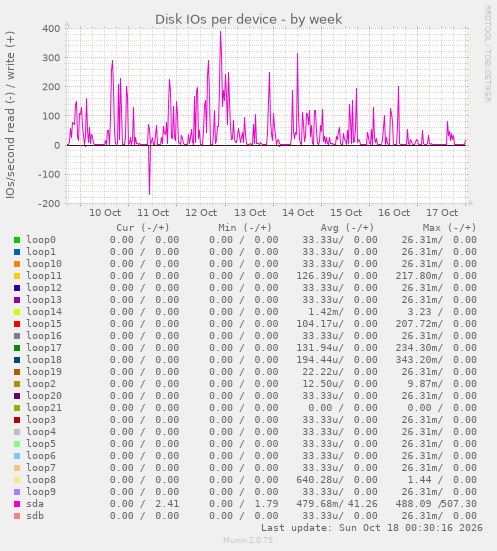Screen dimensions: 497x551
Task: Click the dark blue loop12 swatch
Action: pyautogui.click(x=17, y=288)
